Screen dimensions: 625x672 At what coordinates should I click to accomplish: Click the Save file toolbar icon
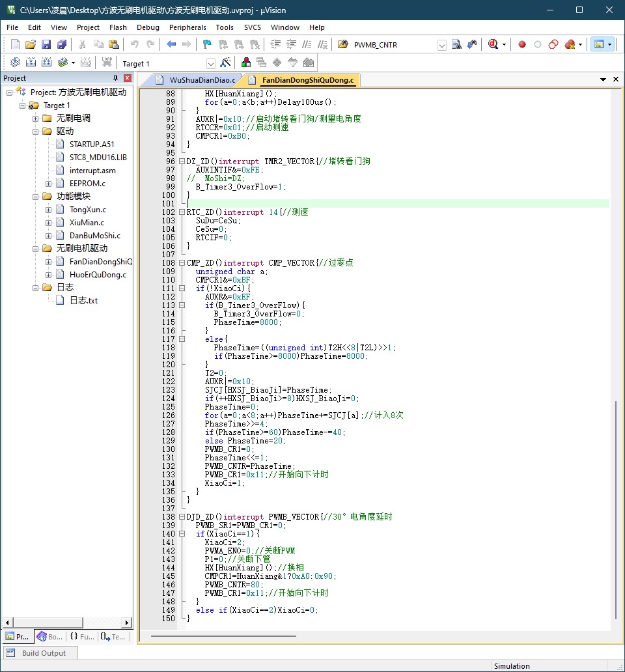(46, 44)
